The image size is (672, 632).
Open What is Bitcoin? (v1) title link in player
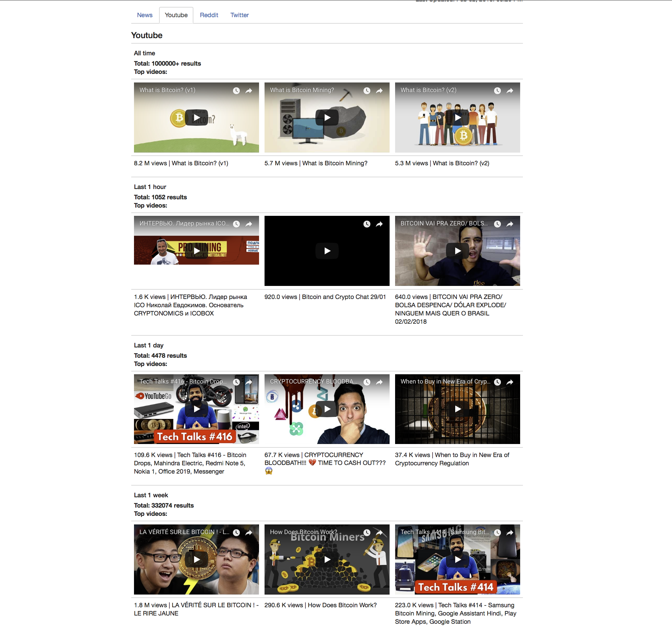tap(167, 90)
